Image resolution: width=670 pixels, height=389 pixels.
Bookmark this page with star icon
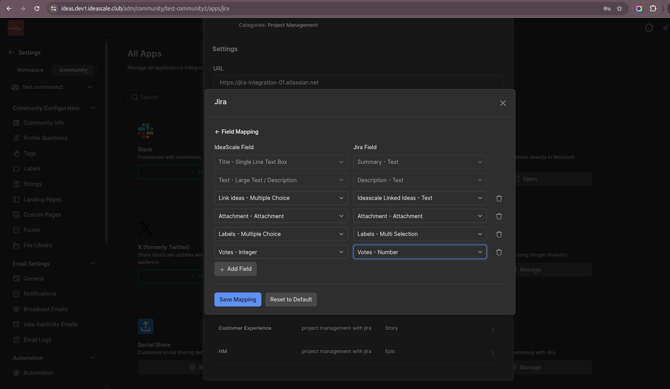coord(619,9)
